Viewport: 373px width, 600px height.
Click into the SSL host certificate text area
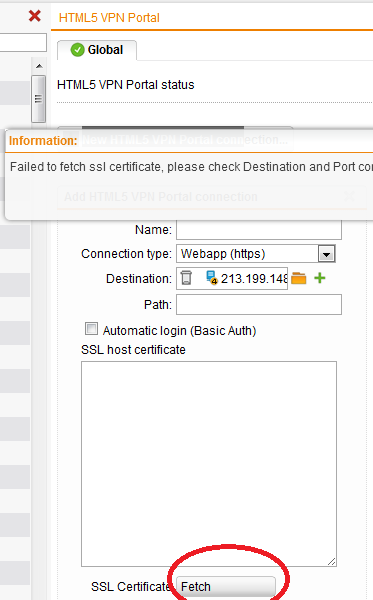[209, 464]
